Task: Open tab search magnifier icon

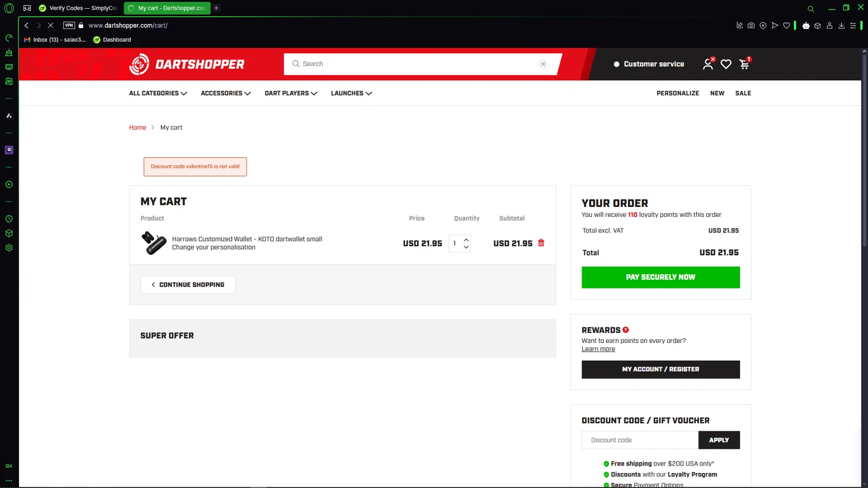Action: point(811,9)
